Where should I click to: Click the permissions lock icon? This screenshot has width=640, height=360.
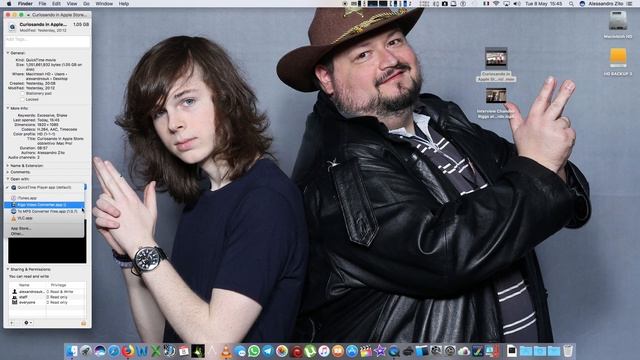(x=84, y=323)
